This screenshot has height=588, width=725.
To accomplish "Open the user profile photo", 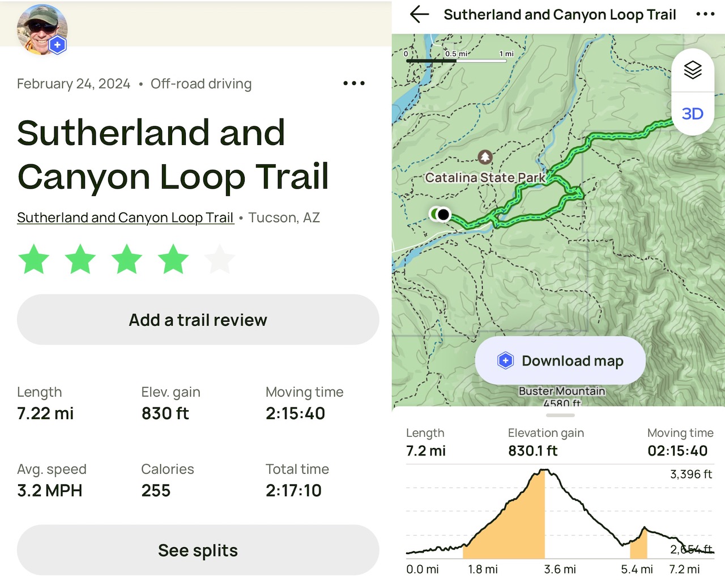I will pos(42,29).
